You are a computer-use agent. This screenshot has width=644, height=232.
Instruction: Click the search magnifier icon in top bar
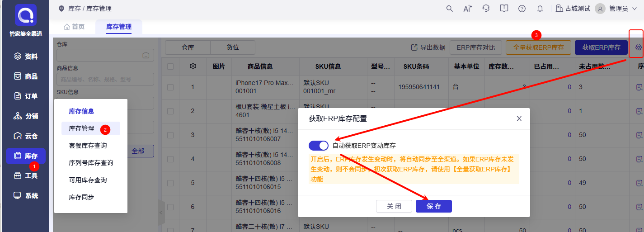[x=449, y=9]
